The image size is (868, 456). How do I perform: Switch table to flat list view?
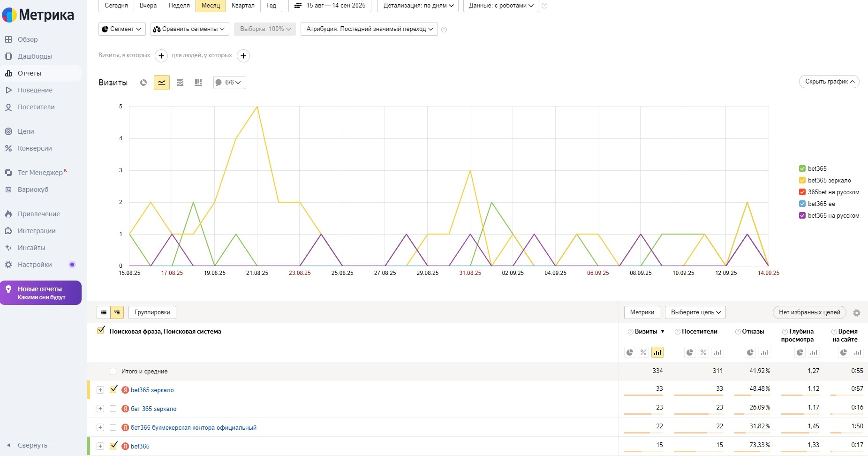point(104,312)
